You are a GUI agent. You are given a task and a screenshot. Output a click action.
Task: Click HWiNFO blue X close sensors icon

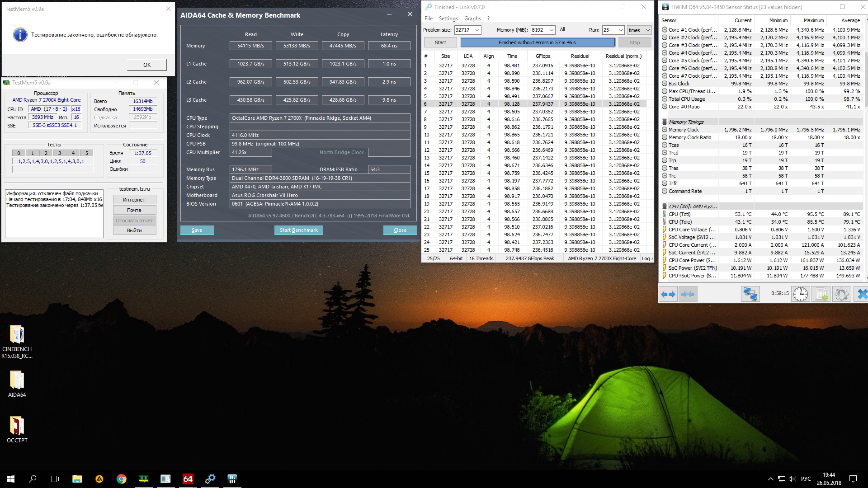[862, 294]
